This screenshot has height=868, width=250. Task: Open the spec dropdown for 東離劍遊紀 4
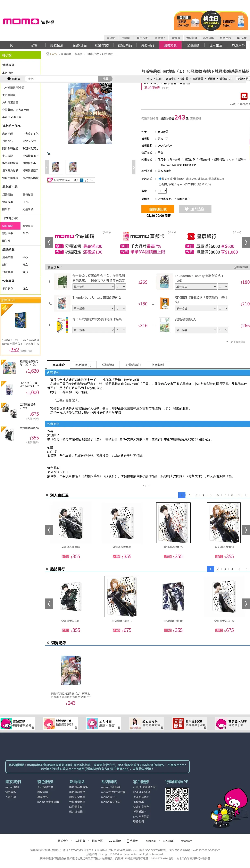196,287
